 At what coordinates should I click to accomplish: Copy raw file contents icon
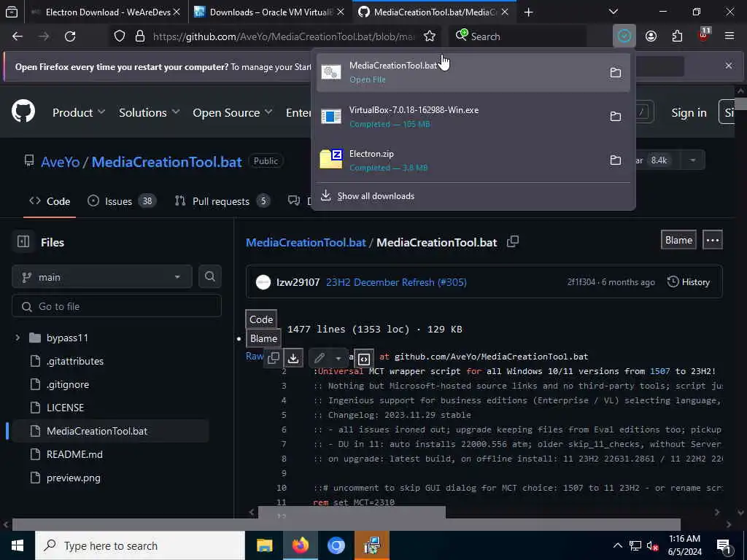tap(274, 358)
